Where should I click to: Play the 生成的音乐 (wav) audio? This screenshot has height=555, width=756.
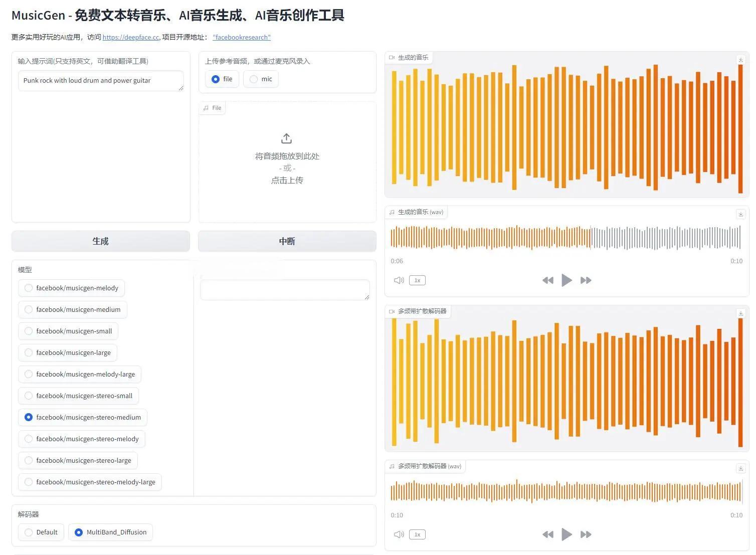pos(566,280)
